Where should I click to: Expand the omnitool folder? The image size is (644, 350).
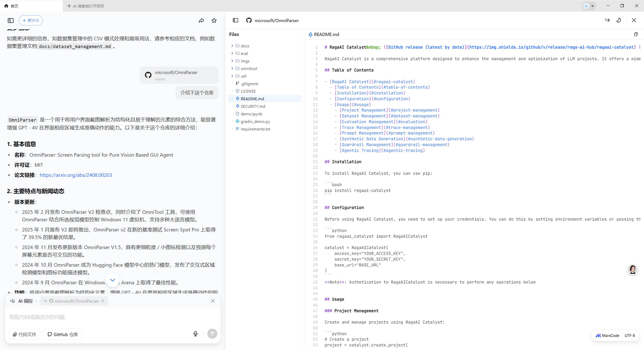tap(265, 68)
